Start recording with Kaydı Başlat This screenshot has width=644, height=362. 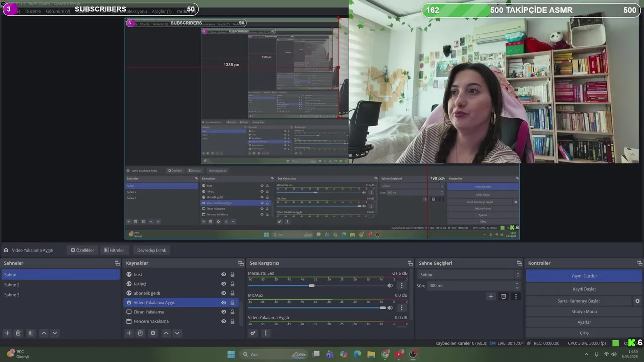[584, 289]
